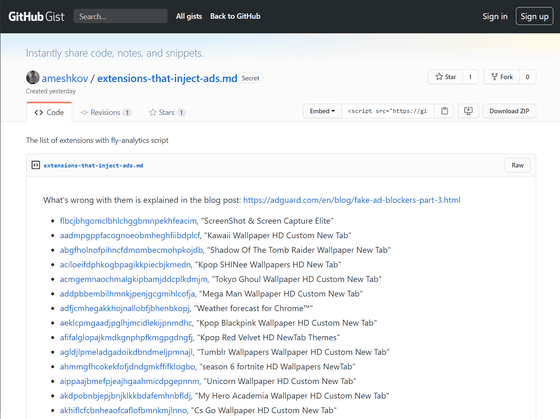This screenshot has height=419, width=560.
Task: Open ahmmgfhcokekfofjdndgmkffifklogbo extension link
Action: pos(128,367)
